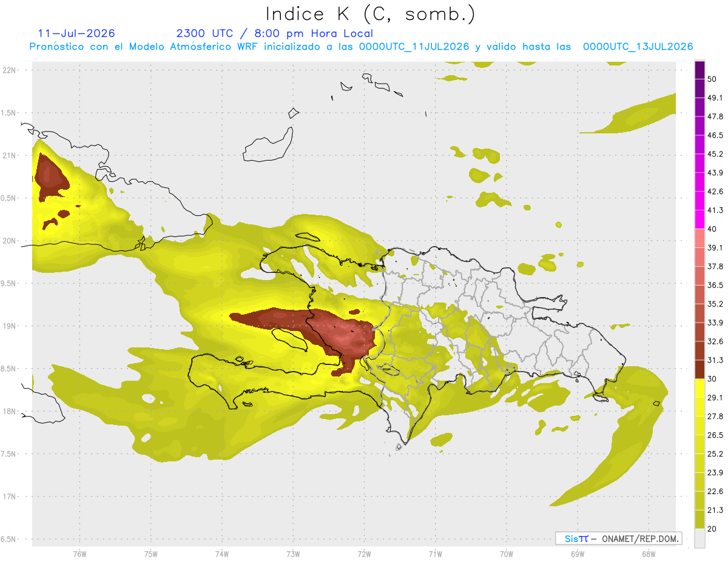Pick the dark brown band between 30 and 31.3

coord(699,369)
